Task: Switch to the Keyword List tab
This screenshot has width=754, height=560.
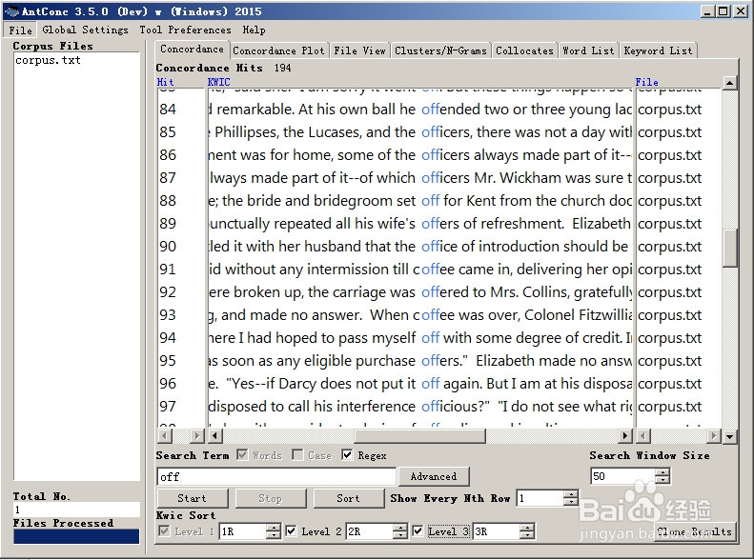Action: point(658,50)
